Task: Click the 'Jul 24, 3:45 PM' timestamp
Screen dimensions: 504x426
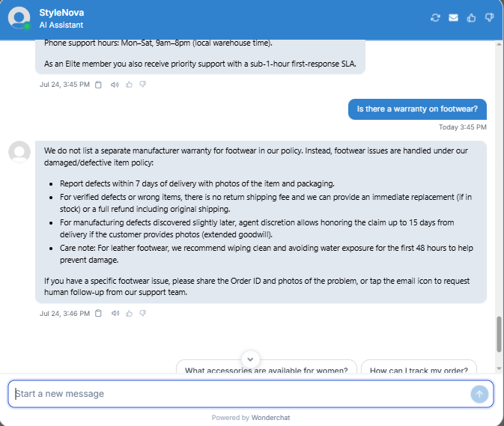Action: (64, 85)
